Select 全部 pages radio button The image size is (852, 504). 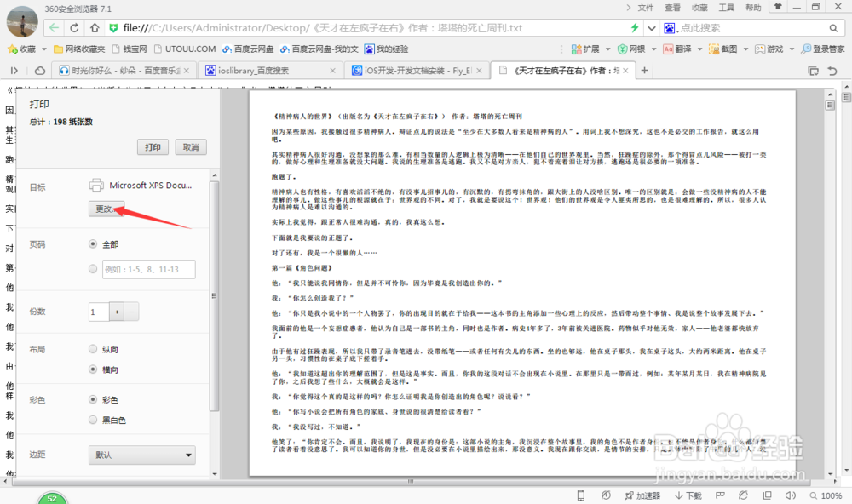pyautogui.click(x=93, y=244)
